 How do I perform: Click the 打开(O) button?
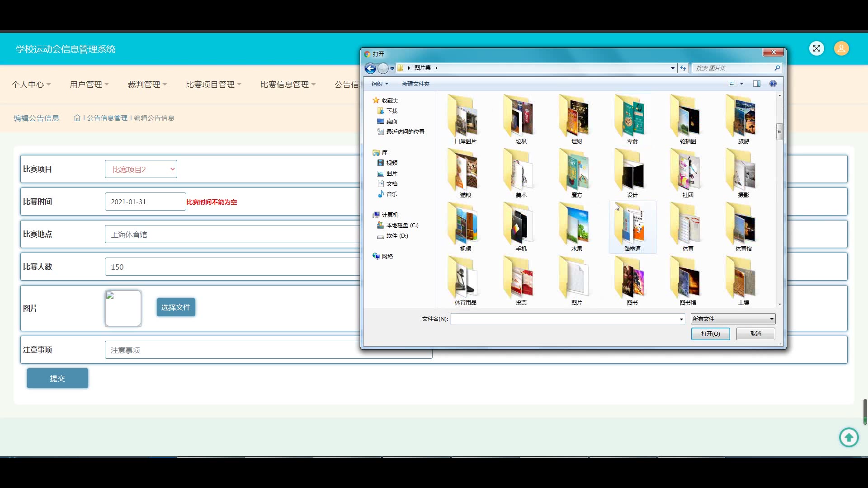click(x=710, y=334)
